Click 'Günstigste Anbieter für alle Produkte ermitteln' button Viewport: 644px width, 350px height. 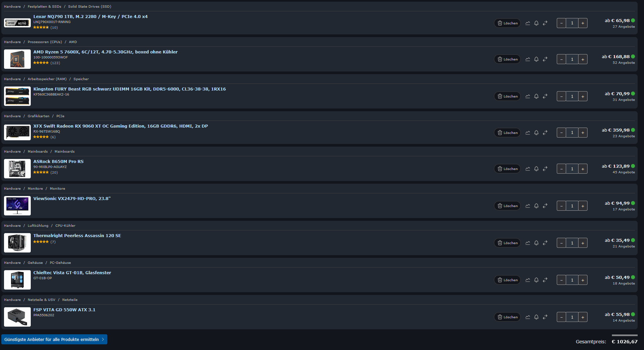pos(54,339)
